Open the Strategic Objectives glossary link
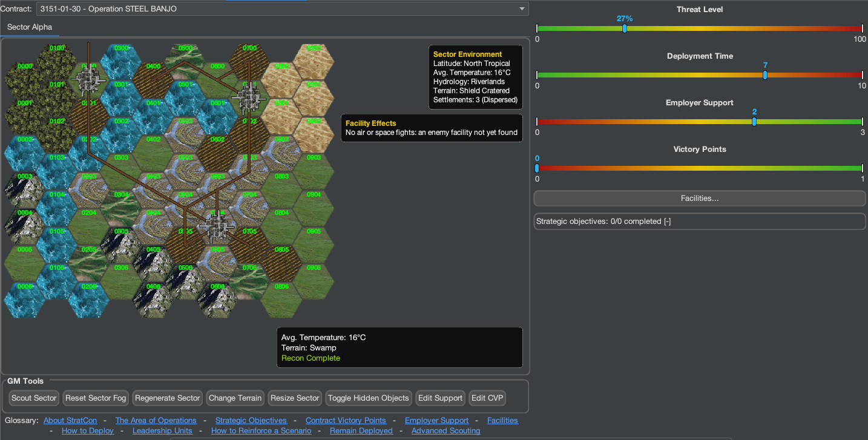Image resolution: width=868 pixels, height=440 pixels. 251,421
